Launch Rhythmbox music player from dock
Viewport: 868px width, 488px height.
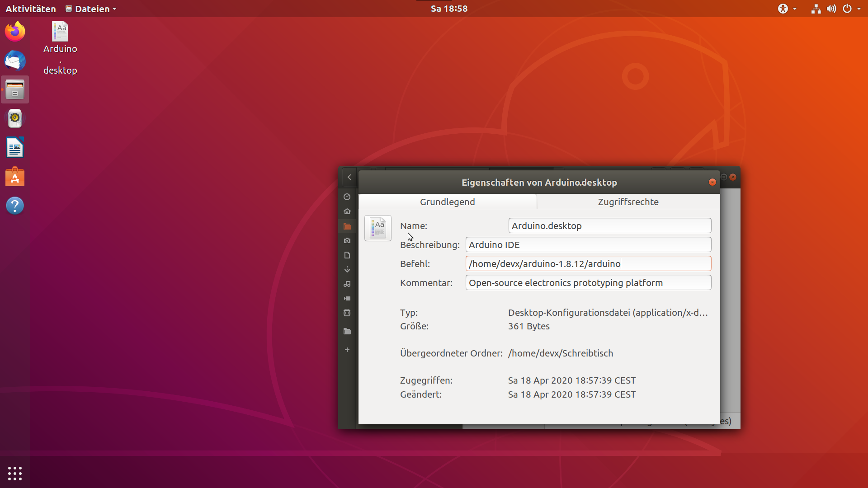(x=15, y=118)
